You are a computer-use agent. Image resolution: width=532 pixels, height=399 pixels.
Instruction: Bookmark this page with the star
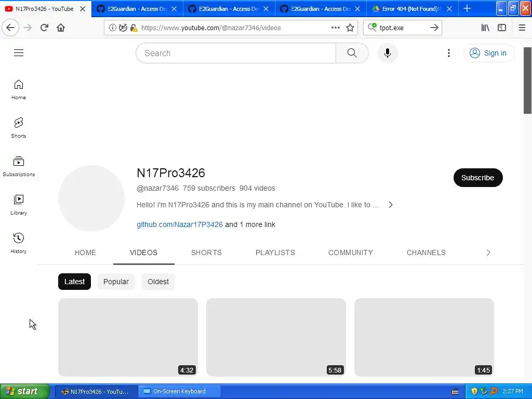click(x=350, y=28)
